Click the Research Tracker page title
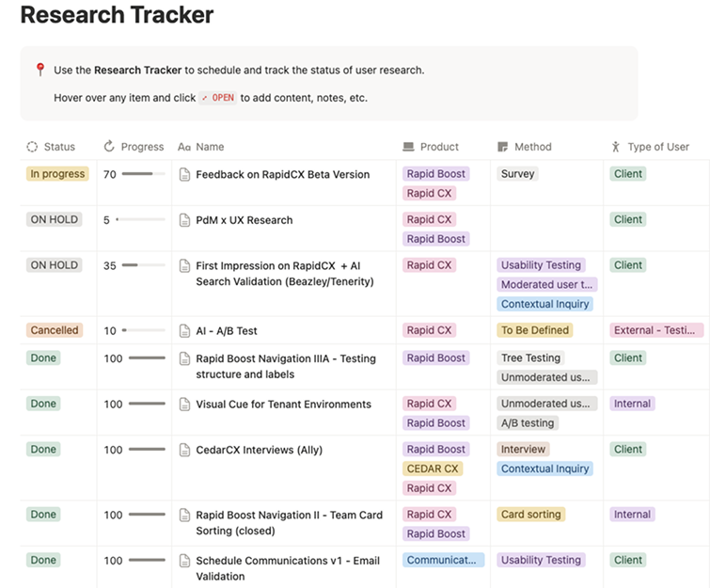The width and height of the screenshot is (710, 588). (117, 14)
